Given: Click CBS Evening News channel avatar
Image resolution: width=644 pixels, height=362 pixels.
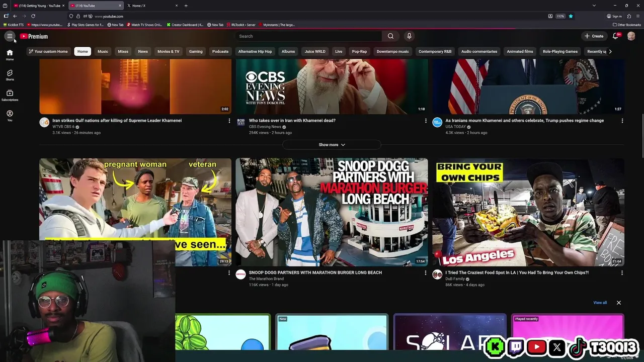Looking at the screenshot, I should pyautogui.click(x=240, y=122).
